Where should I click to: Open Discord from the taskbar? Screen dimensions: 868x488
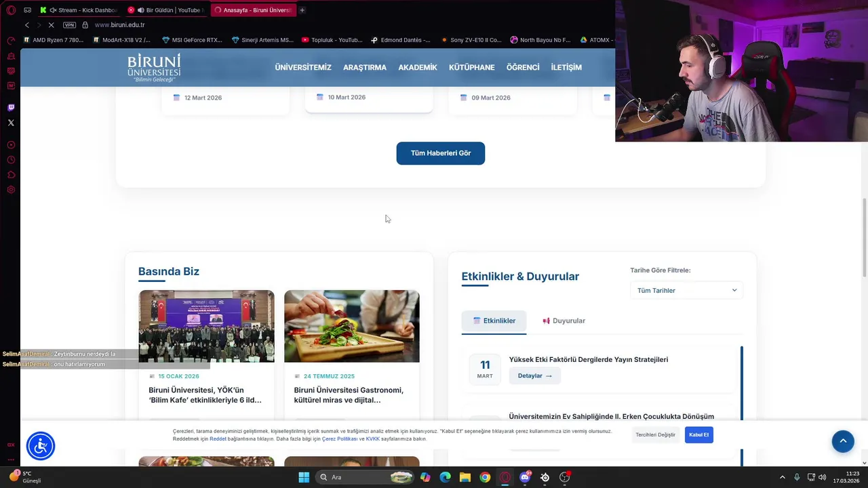525,477
